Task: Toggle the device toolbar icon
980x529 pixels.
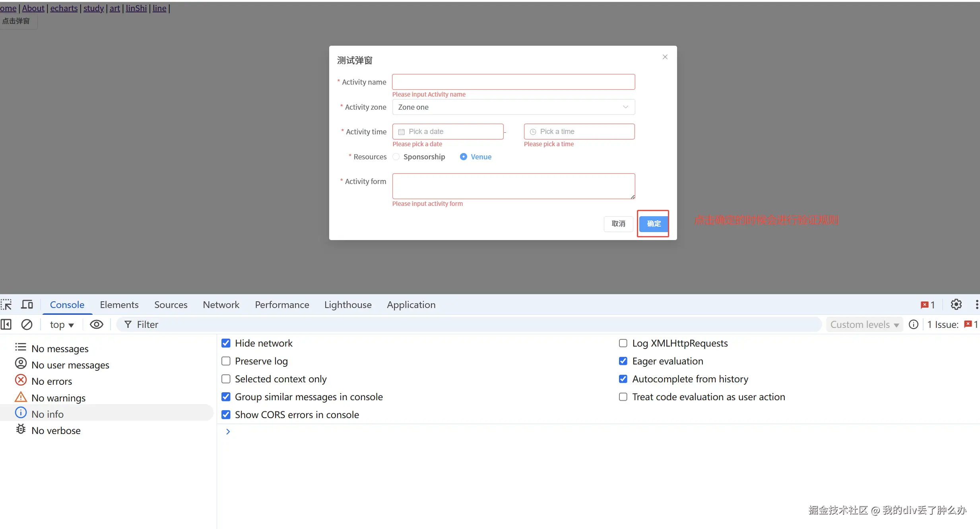Action: point(27,305)
